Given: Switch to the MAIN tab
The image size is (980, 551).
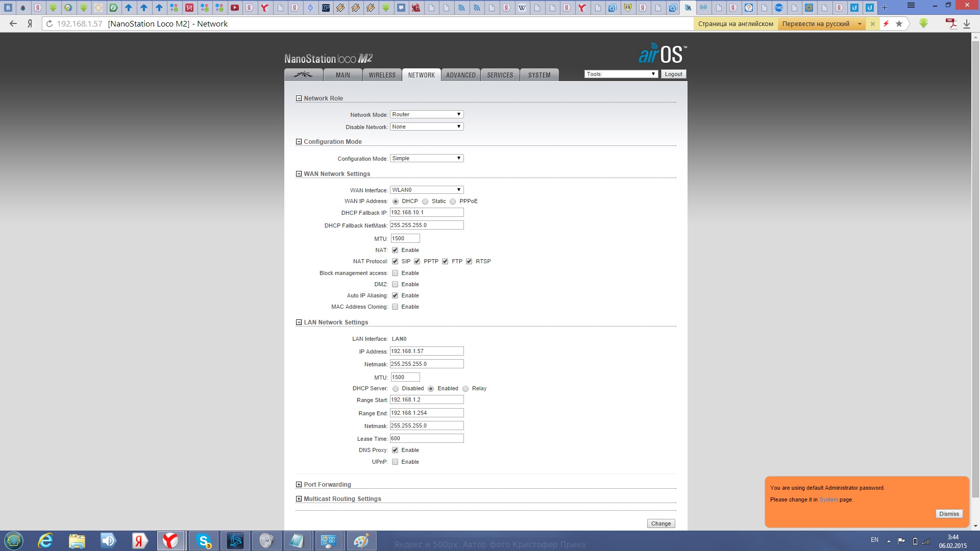Looking at the screenshot, I should pyautogui.click(x=343, y=75).
